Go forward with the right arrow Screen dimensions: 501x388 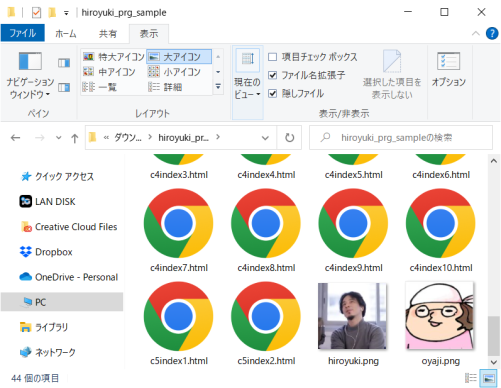pyautogui.click(x=40, y=138)
